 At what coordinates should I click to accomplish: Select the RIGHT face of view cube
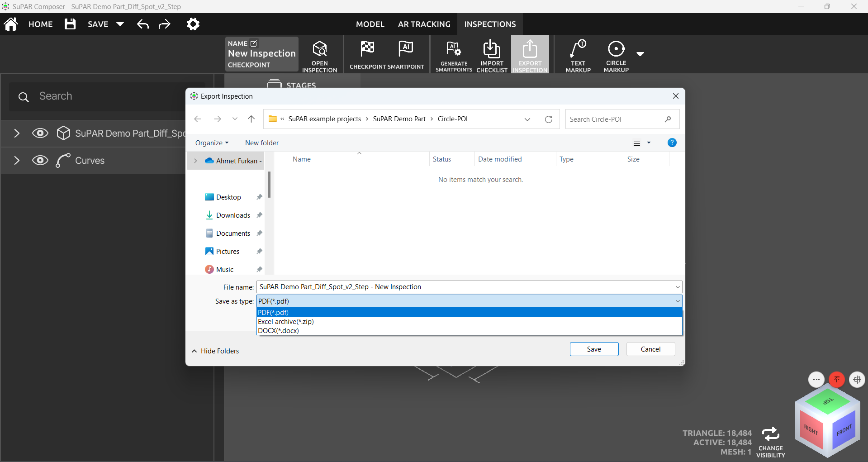[x=811, y=430]
